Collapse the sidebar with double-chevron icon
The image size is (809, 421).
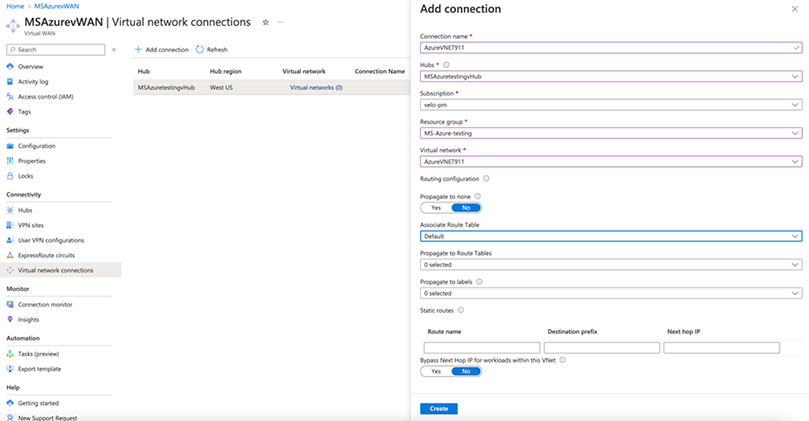[x=114, y=49]
